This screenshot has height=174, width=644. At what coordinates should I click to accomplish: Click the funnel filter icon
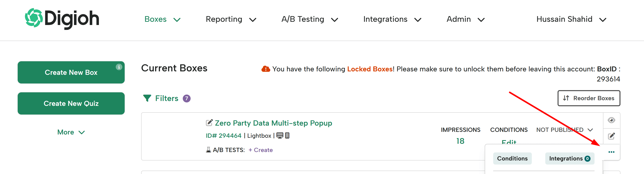[x=147, y=98]
